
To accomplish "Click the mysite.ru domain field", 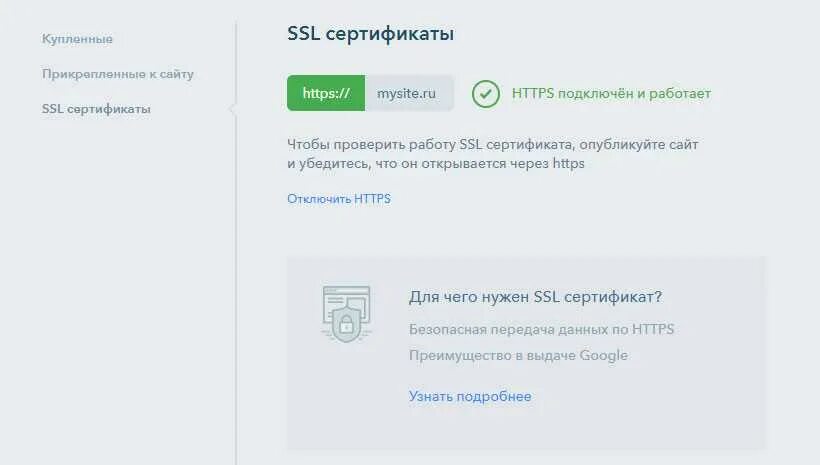I will point(409,93).
